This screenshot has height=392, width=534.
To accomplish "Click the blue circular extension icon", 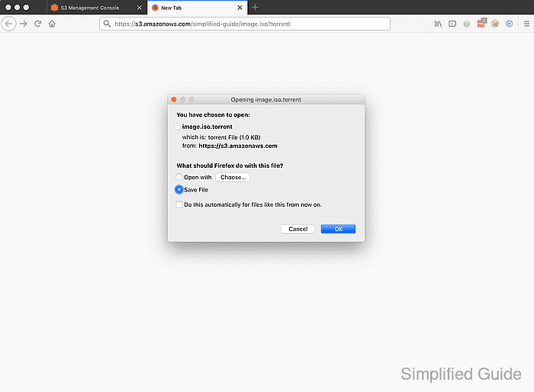I will point(510,24).
